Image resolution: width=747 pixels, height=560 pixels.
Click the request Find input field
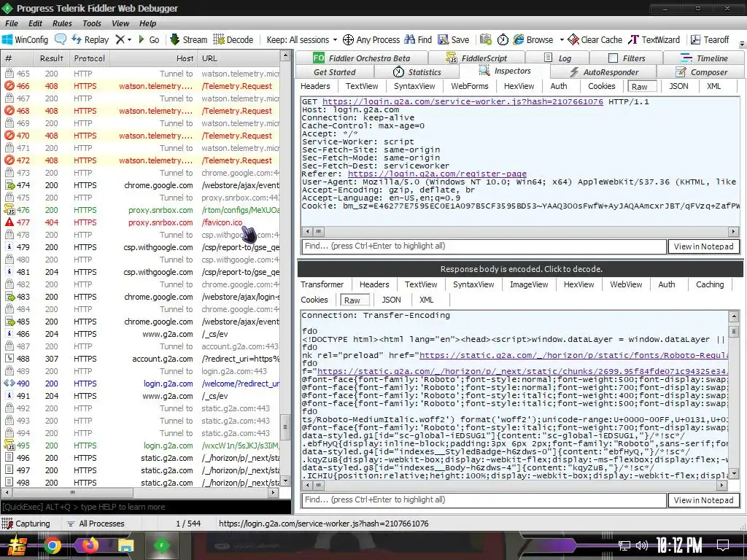tap(484, 246)
